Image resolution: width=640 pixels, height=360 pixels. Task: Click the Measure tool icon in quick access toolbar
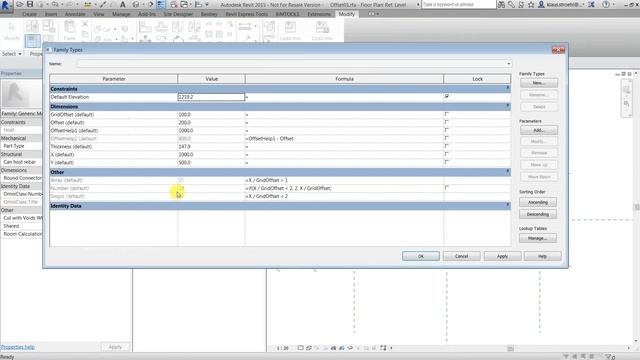(88, 4)
